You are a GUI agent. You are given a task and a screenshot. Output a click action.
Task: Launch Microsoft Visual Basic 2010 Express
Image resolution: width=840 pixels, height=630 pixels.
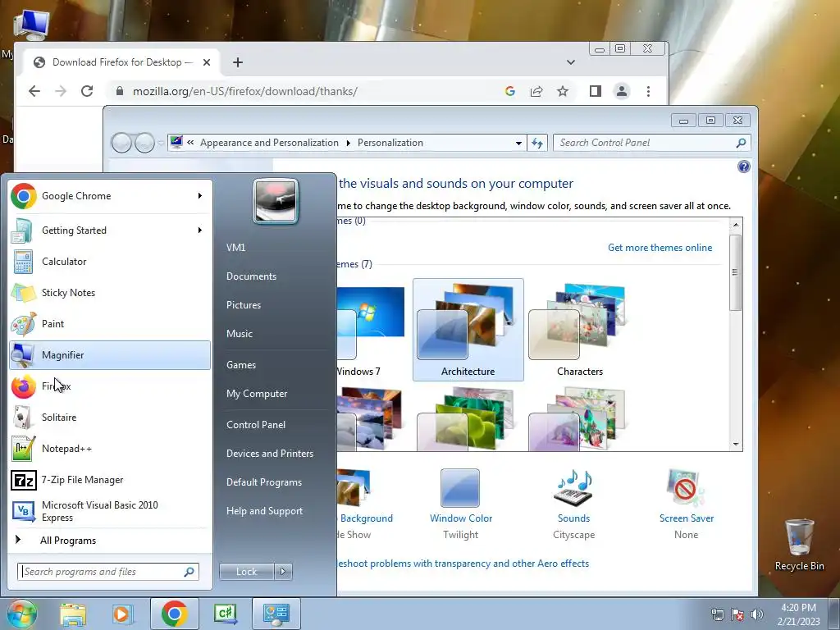(110, 511)
